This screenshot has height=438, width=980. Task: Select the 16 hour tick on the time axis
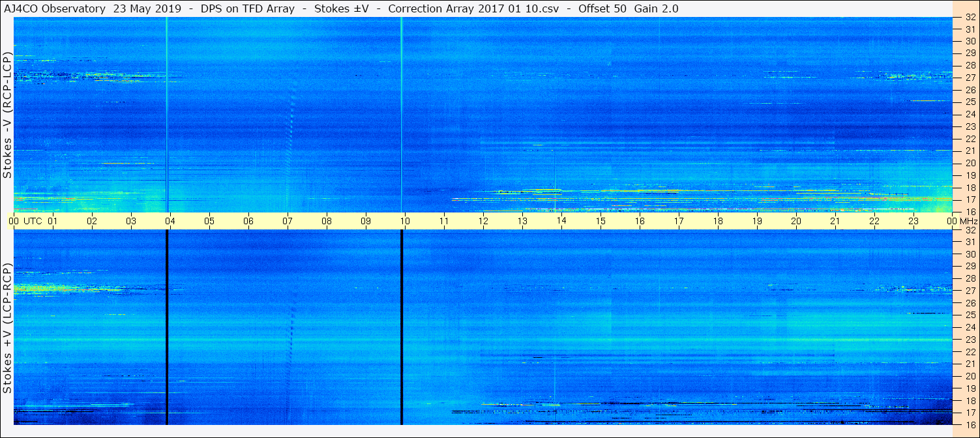tap(640, 221)
